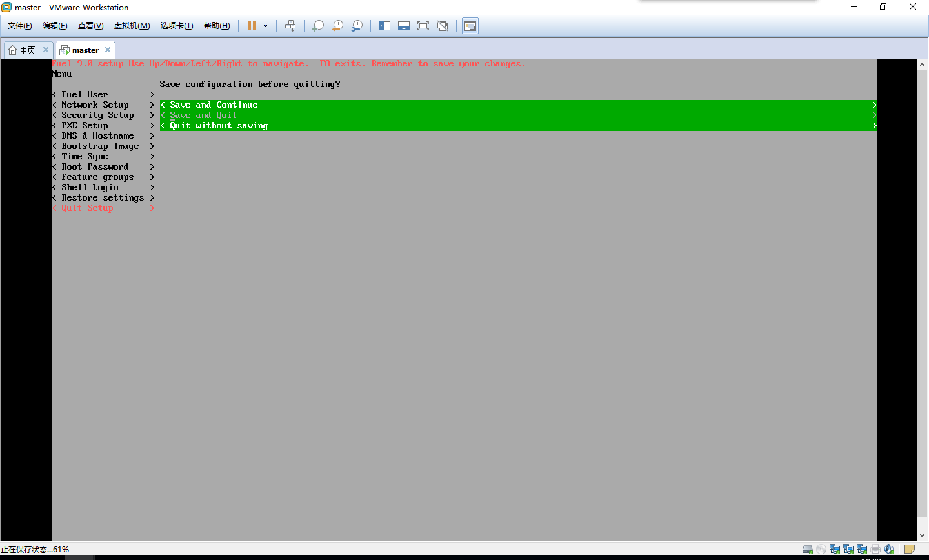Image resolution: width=929 pixels, height=560 pixels.
Task: Open Snapshot Manager via the clock-wrench icon
Action: 357,26
